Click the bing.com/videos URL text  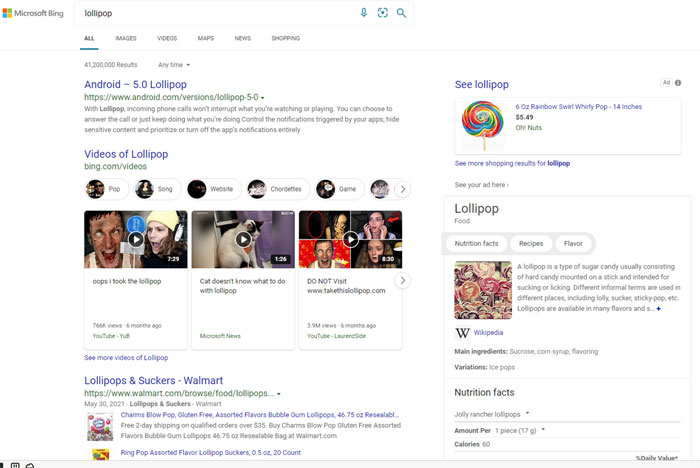(116, 167)
